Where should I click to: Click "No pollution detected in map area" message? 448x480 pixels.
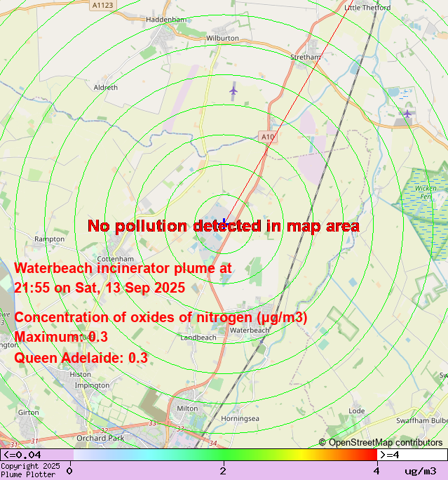click(x=224, y=226)
